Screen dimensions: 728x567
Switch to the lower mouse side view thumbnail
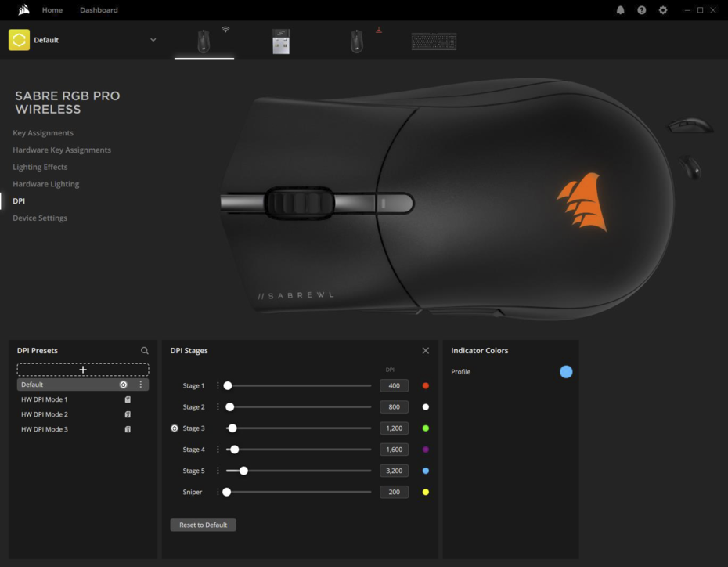[x=690, y=167]
